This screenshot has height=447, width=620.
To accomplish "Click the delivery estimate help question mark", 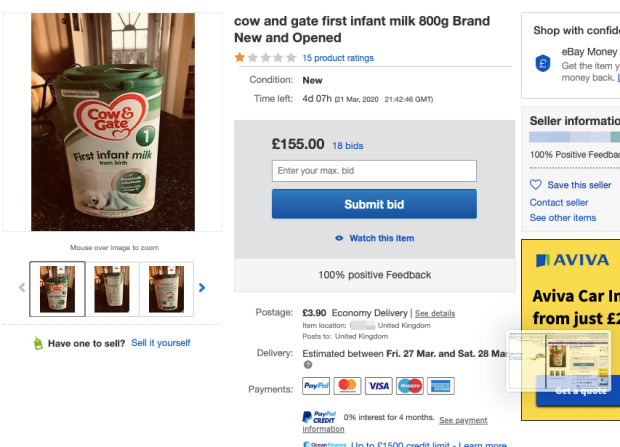I will (x=308, y=365).
